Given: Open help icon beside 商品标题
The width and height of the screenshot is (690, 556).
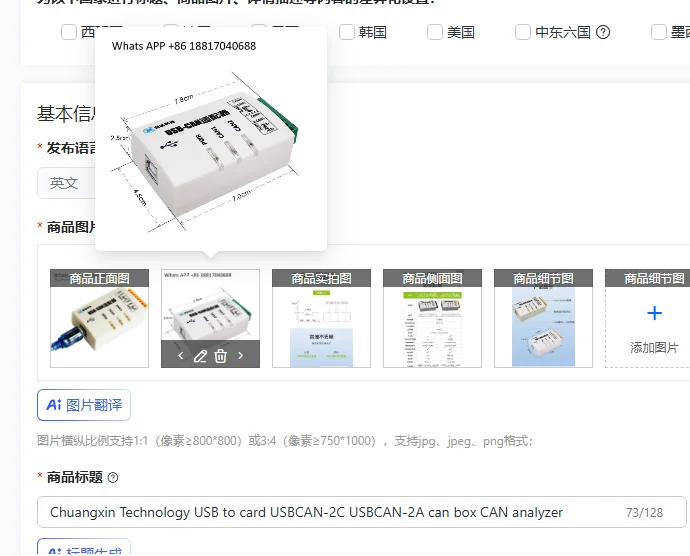Looking at the screenshot, I should point(113,478).
